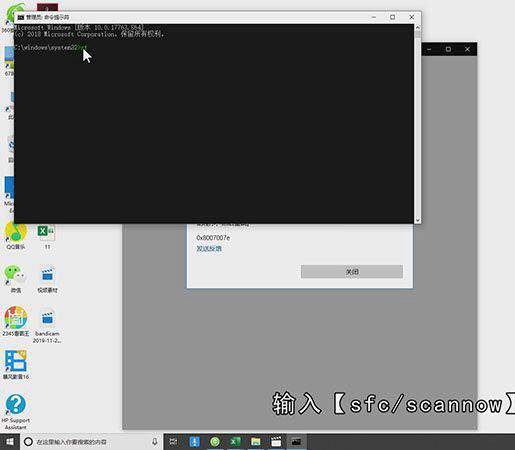The height and width of the screenshot is (450, 515).
Task: Select the Excel file named 11
Action: click(47, 237)
